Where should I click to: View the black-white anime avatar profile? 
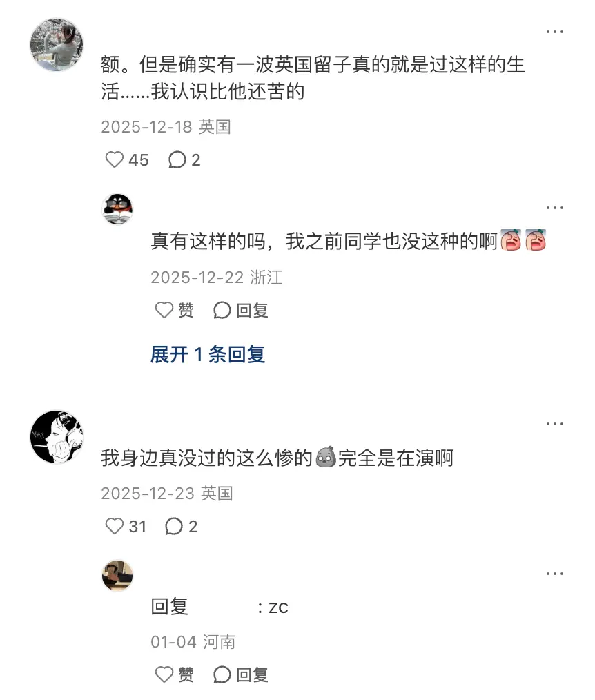point(57,437)
